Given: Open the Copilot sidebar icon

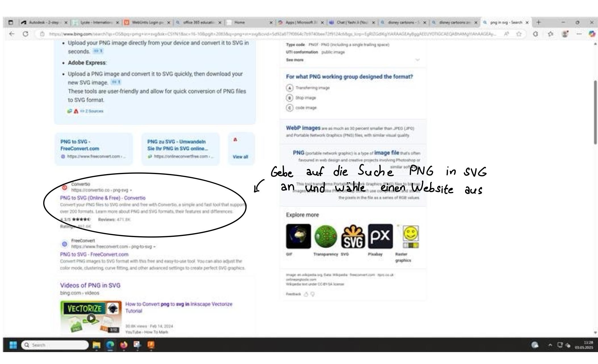Looking at the screenshot, I should click(592, 34).
